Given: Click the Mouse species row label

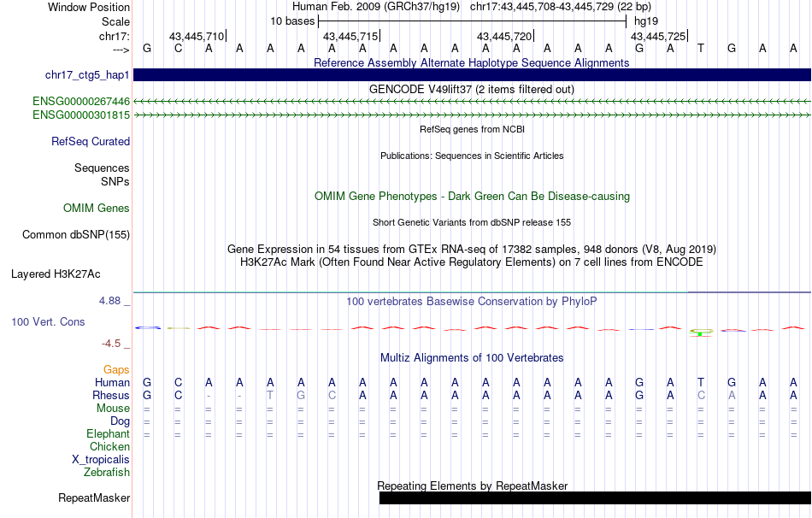Looking at the screenshot, I should pos(113,409).
